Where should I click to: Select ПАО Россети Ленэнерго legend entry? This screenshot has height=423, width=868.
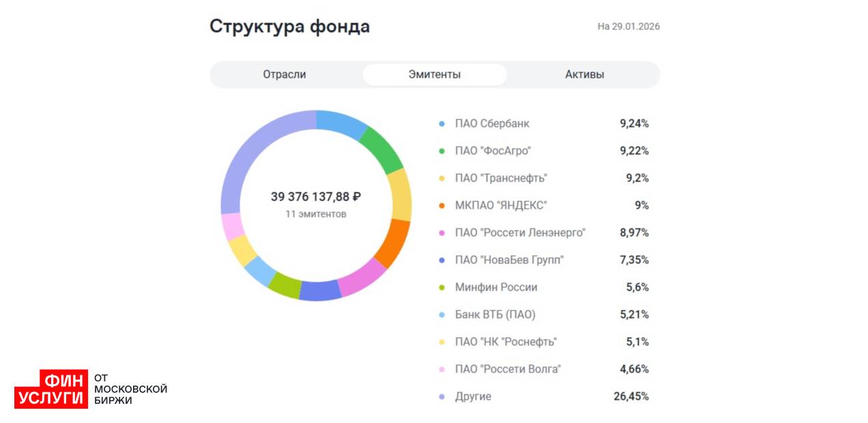click(x=520, y=233)
